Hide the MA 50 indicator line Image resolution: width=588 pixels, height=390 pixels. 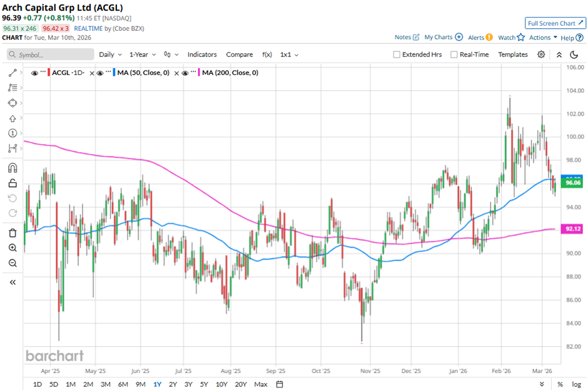point(100,73)
